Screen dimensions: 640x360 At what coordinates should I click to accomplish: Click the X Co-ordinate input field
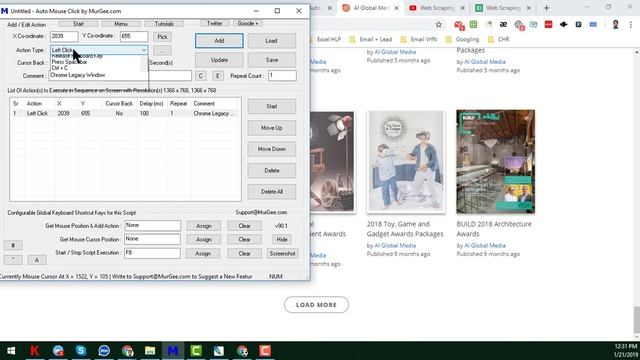[64, 36]
